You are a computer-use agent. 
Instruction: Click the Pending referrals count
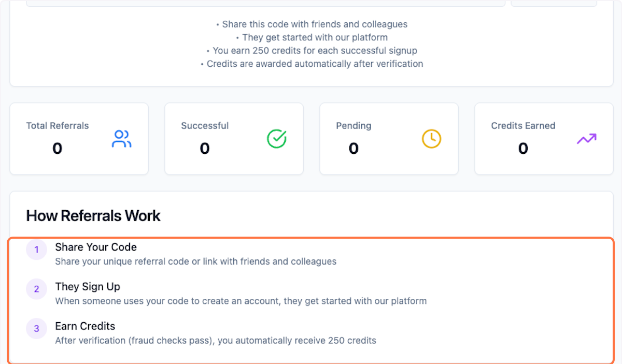[x=354, y=149]
